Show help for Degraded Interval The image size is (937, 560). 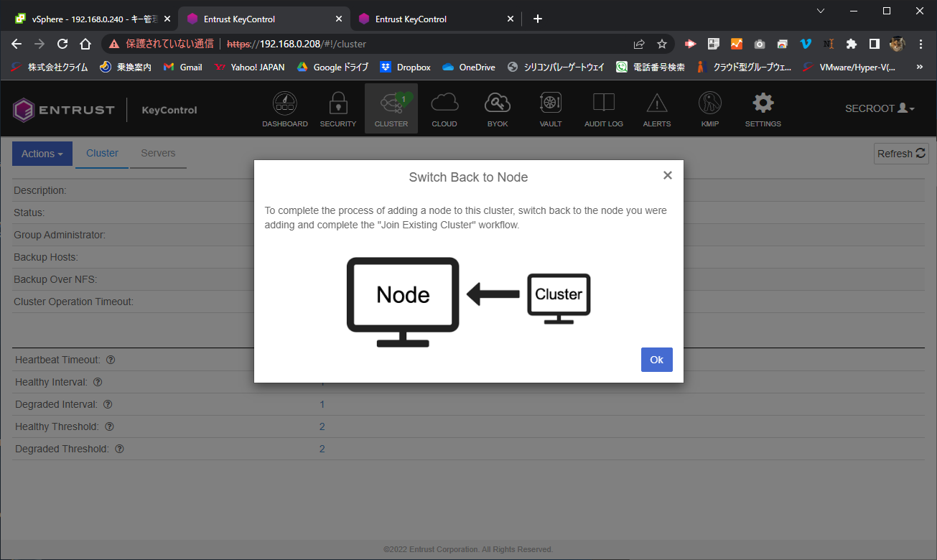[108, 404]
